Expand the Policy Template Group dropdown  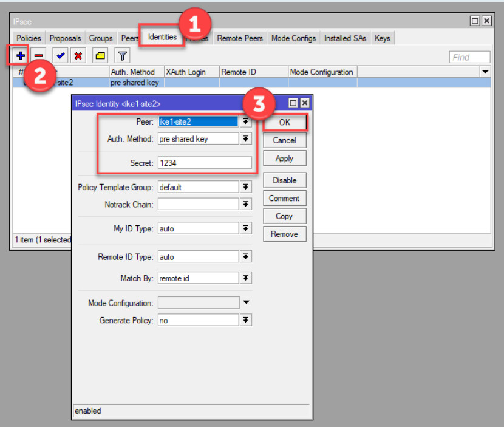[245, 187]
